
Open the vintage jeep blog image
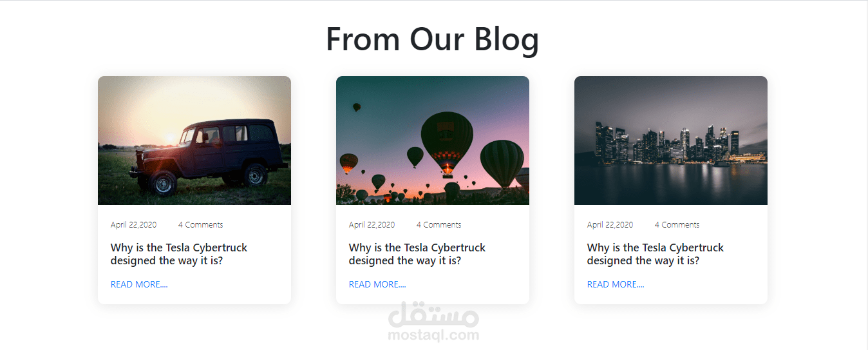194,141
